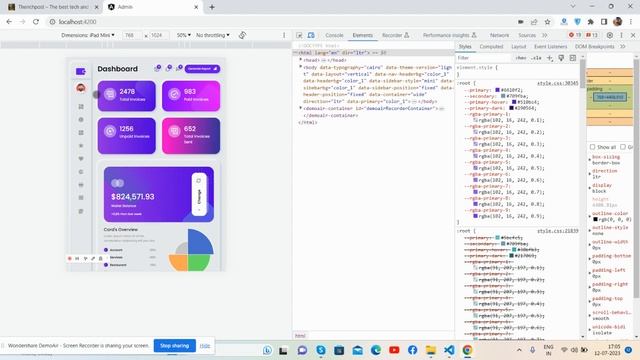Image resolution: width=640 pixels, height=360 pixels.
Task: Open File Explorer from the taskbar
Action: click(431, 350)
